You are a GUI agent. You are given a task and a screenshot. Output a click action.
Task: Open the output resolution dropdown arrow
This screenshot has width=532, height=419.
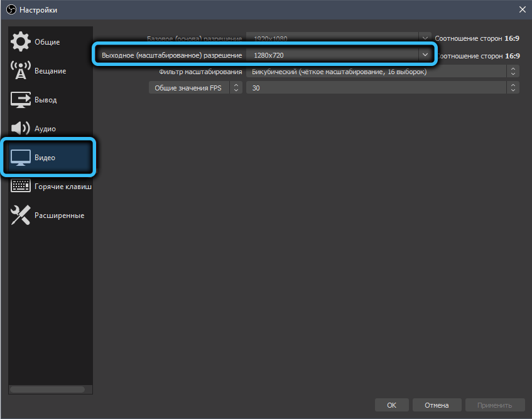(425, 55)
